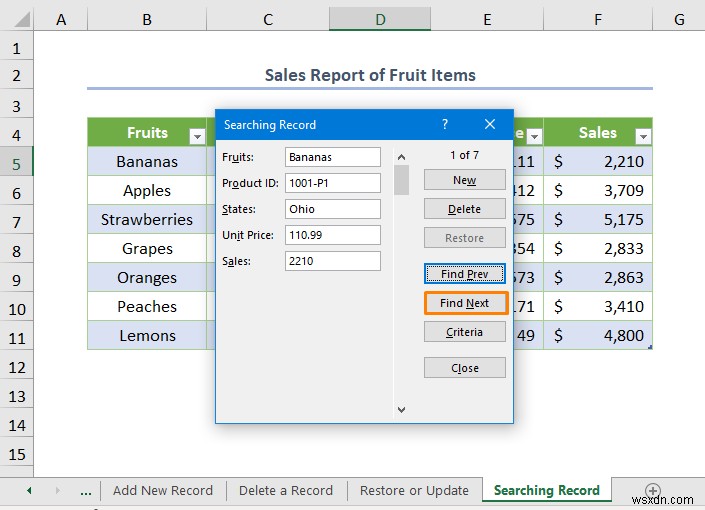
Task: Switch to the Delete a Record sheet
Action: tap(286, 490)
